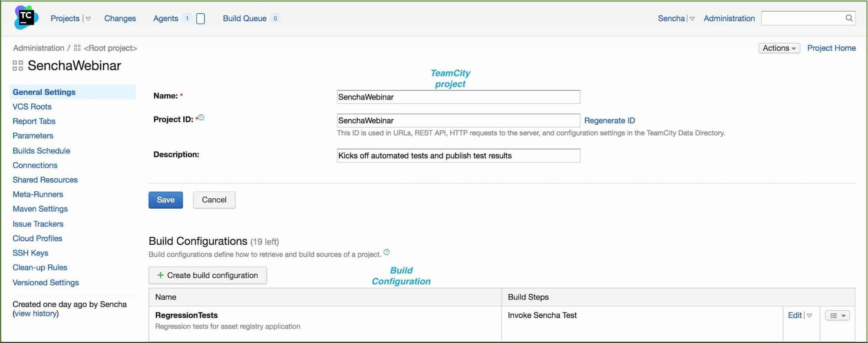Open Meta-Runners settings
Viewport: 868px width, 343px height.
coord(38,194)
